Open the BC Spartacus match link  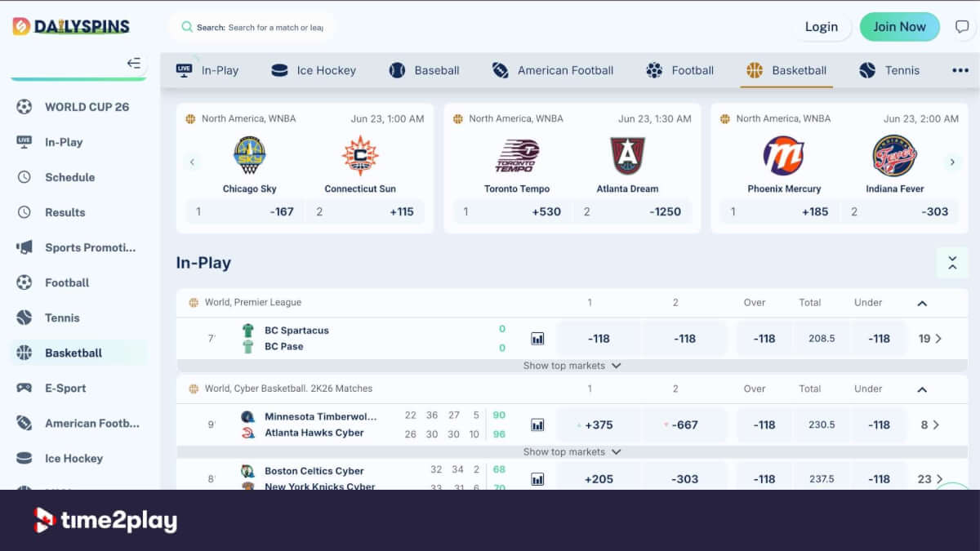pos(296,331)
